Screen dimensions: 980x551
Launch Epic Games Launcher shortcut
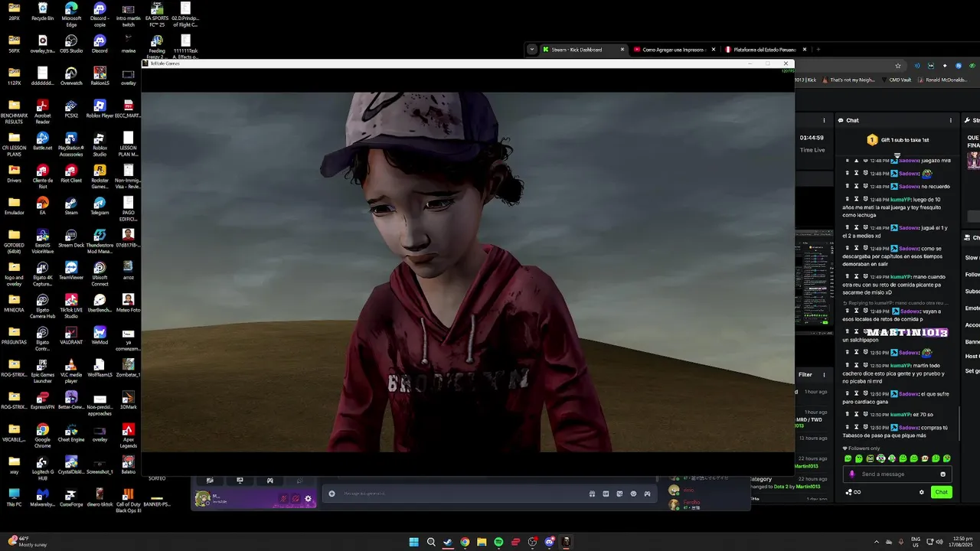(x=43, y=370)
